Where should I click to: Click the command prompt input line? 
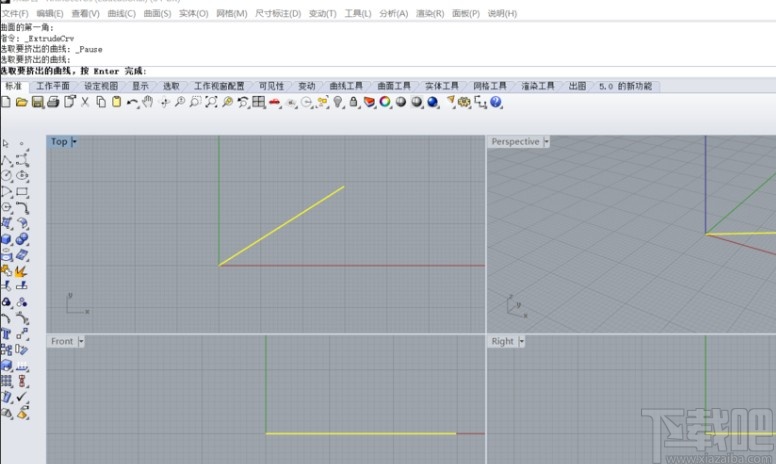pyautogui.click(x=388, y=71)
